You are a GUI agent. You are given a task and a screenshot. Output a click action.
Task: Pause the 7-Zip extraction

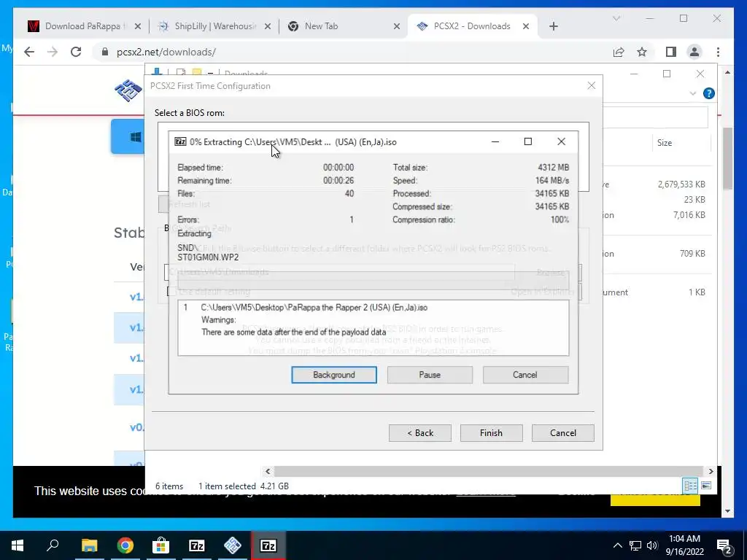click(430, 375)
